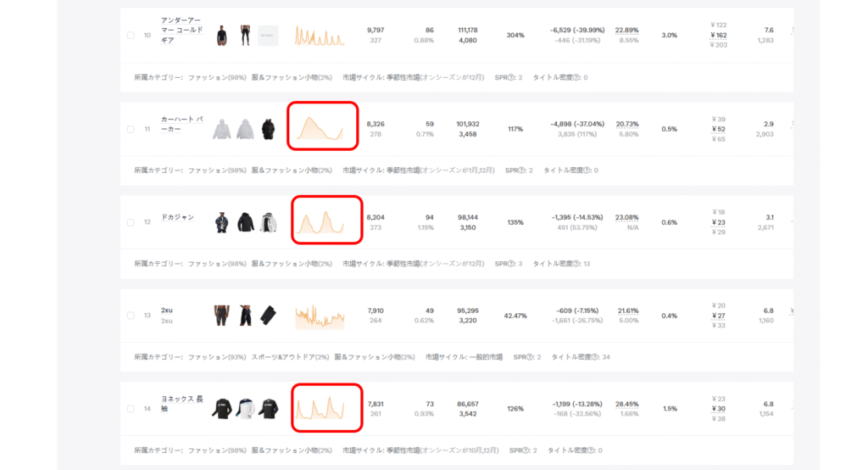Open the カーハート パーカー keyword link
Screen dimensions: 868x470
[x=181, y=124]
